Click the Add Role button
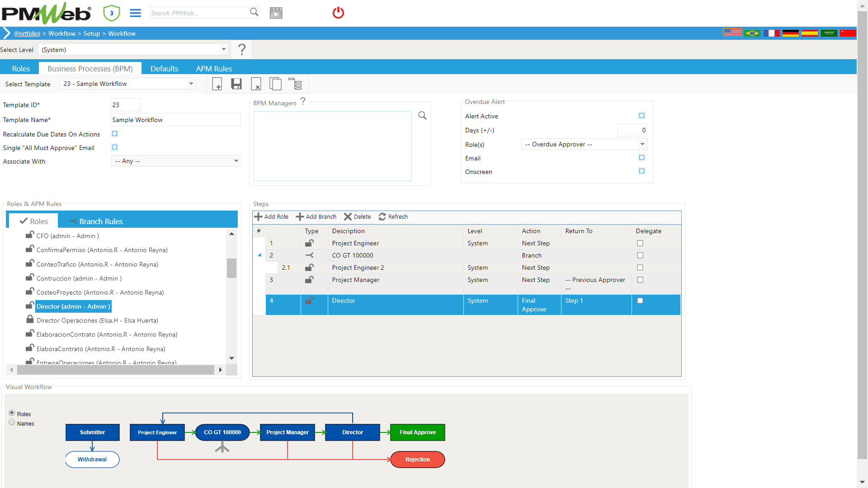 point(271,217)
